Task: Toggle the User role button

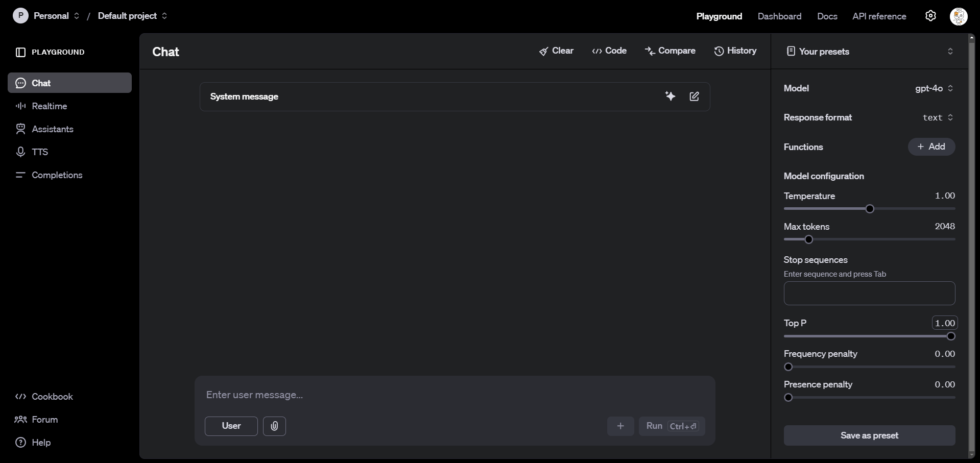Action: [x=231, y=426]
